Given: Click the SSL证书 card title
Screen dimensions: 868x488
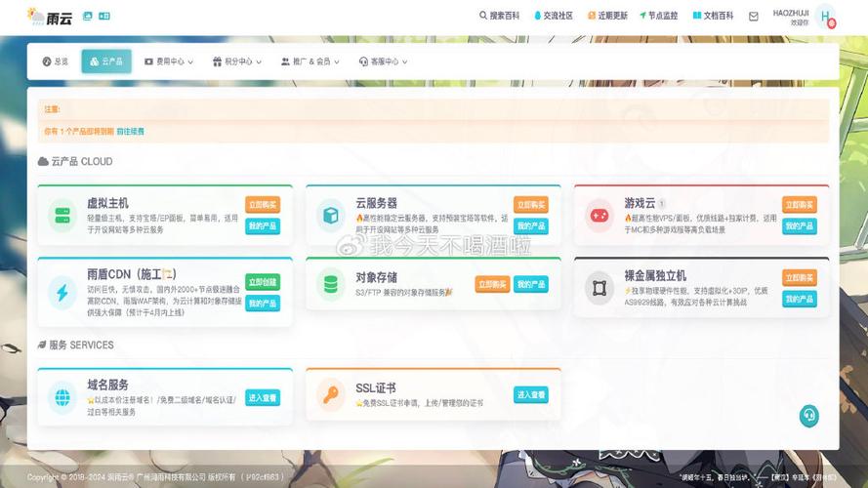Looking at the screenshot, I should (x=376, y=387).
